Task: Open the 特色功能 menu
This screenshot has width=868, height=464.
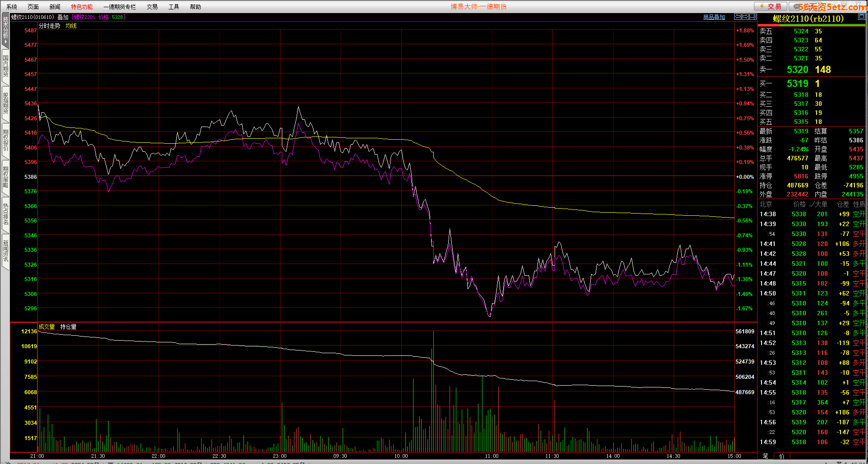Action: (x=82, y=7)
